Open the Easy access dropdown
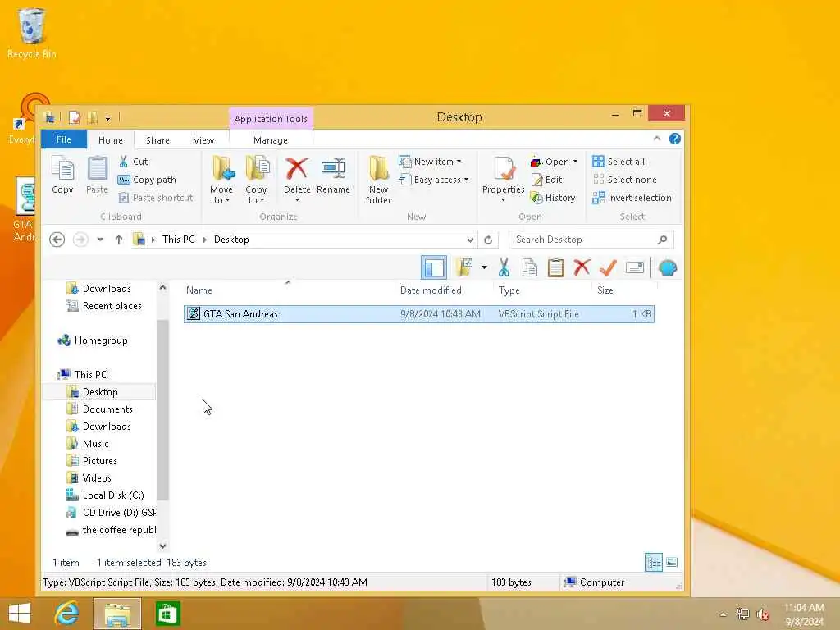The image size is (840, 630). pyautogui.click(x=434, y=180)
